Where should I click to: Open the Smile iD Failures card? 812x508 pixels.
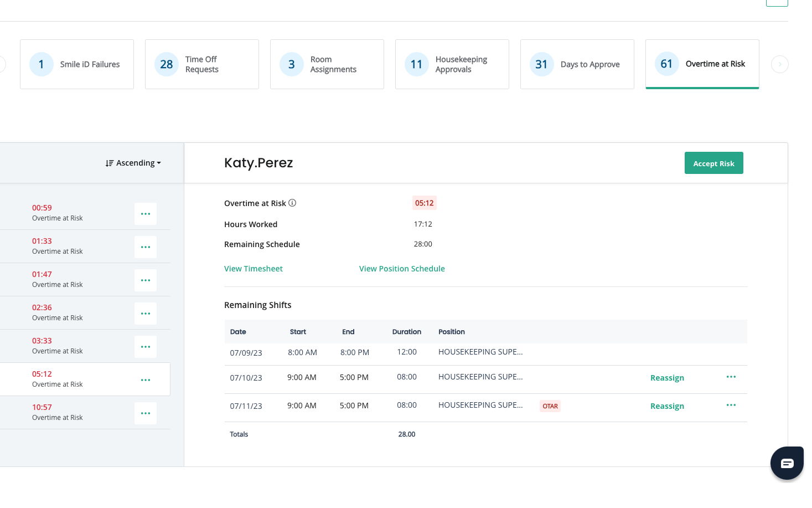77,64
